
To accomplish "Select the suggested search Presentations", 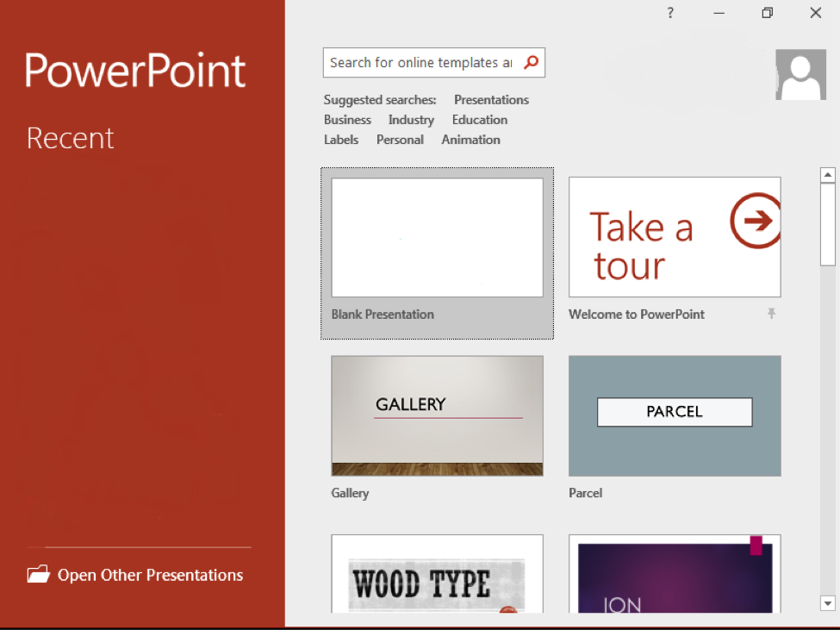I will click(490, 99).
